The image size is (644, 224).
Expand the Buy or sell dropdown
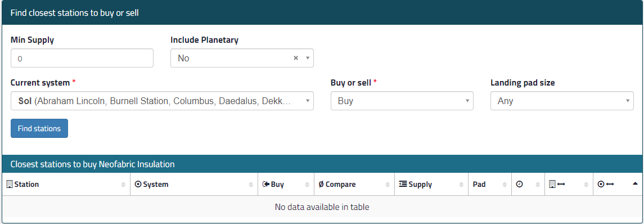[402, 101]
